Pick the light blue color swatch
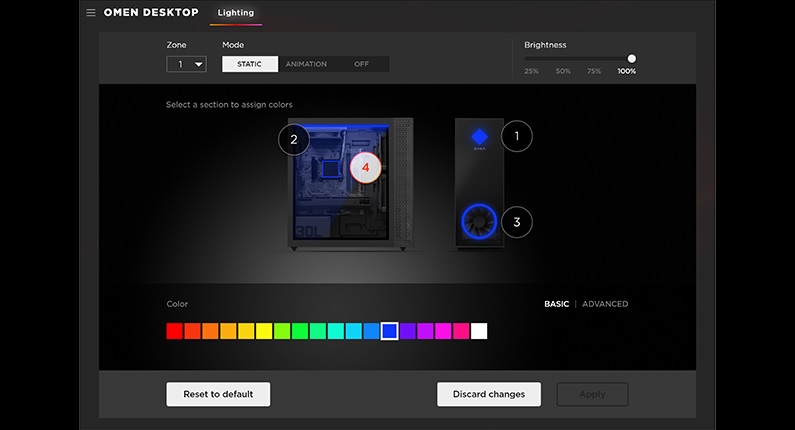This screenshot has height=430, width=795. click(372, 331)
